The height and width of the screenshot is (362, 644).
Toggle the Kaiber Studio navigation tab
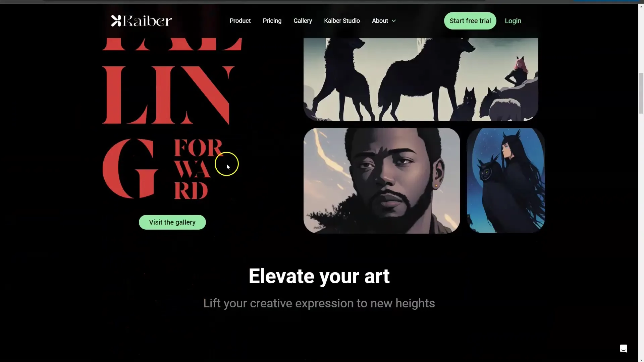click(342, 20)
